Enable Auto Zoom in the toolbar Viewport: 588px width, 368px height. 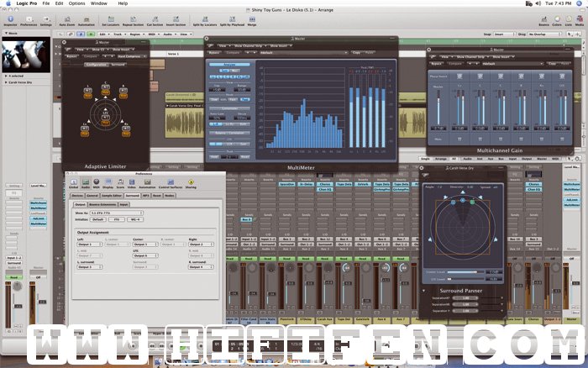point(67,19)
